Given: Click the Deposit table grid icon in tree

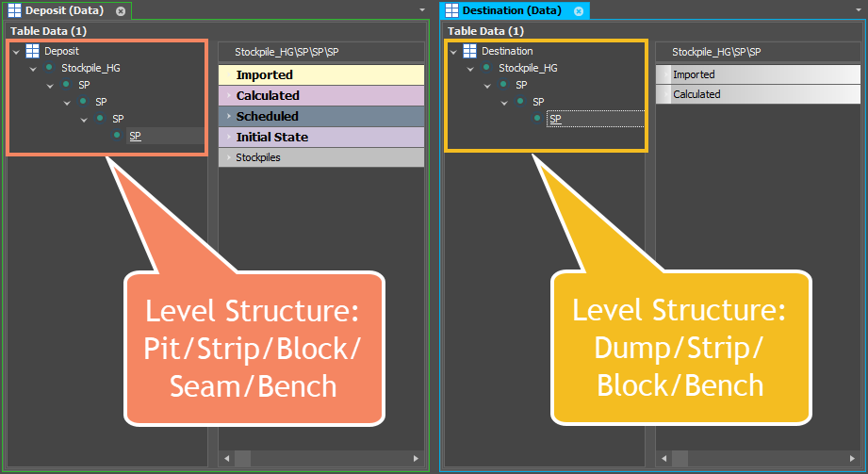Looking at the screenshot, I should pyautogui.click(x=33, y=51).
